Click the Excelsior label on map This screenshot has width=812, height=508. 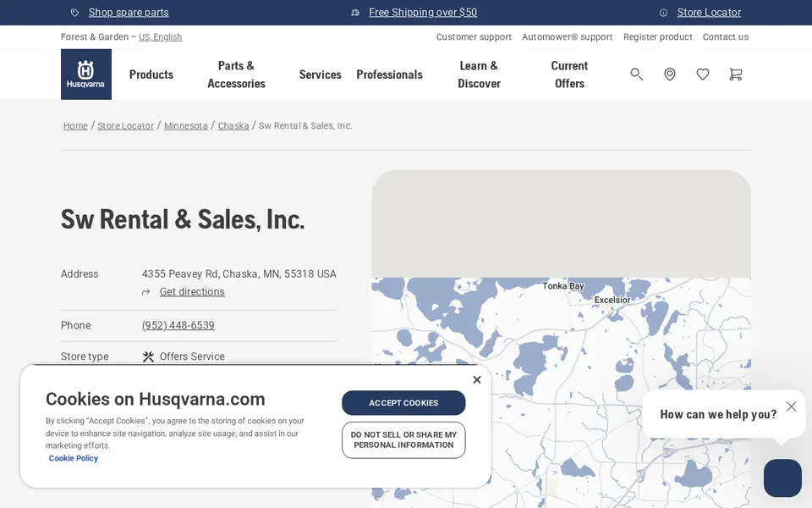pos(612,300)
